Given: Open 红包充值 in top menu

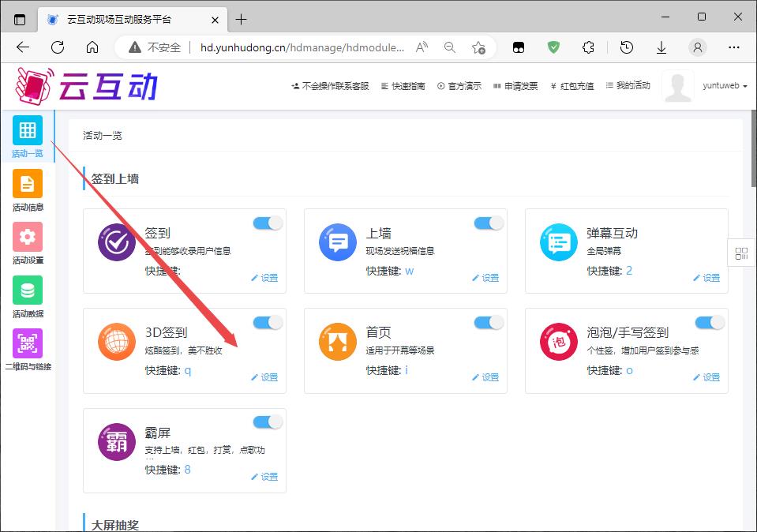Looking at the screenshot, I should pos(572,86).
